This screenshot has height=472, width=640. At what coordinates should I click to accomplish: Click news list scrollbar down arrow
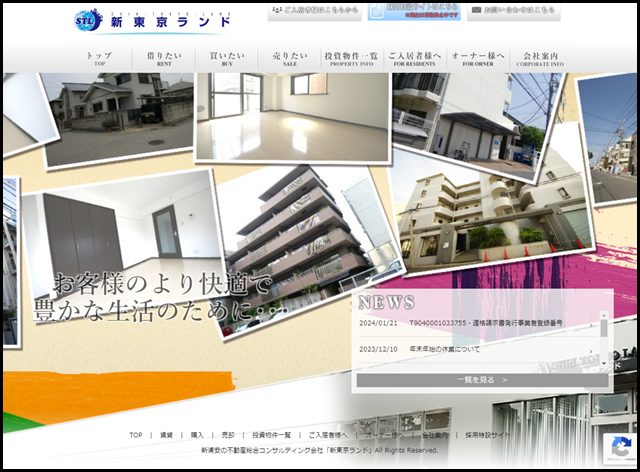point(604,363)
